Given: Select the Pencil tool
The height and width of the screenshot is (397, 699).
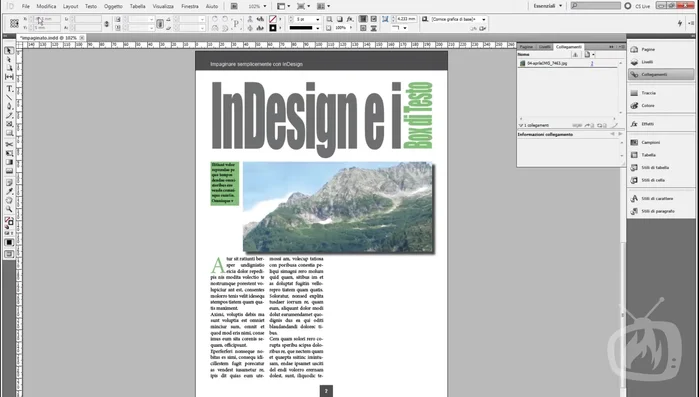Looking at the screenshot, I should click(x=9, y=115).
